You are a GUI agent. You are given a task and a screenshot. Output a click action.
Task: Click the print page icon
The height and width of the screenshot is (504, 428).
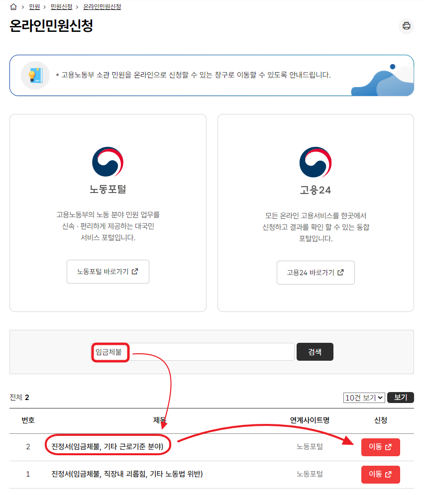(x=406, y=26)
